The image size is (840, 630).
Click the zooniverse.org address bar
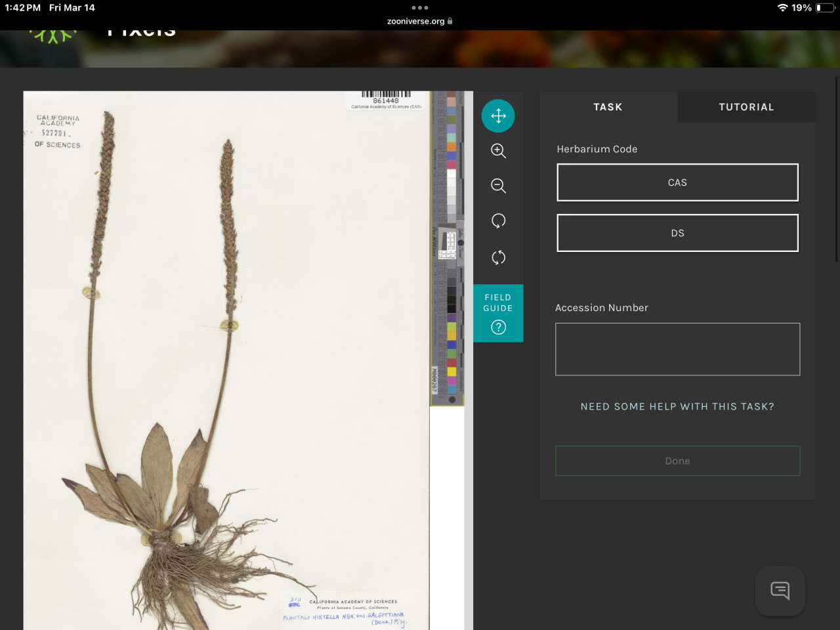[x=419, y=21]
